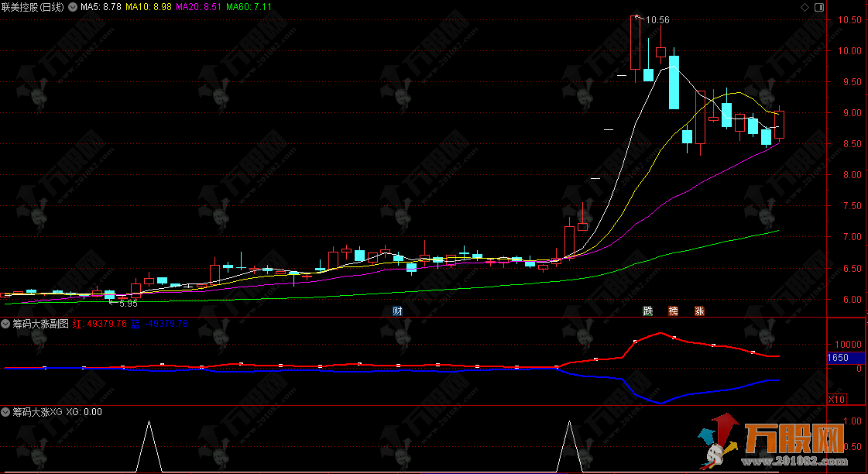This screenshot has width=868, height=474.
Task: Click the 财 event marker on chart
Action: point(397,311)
